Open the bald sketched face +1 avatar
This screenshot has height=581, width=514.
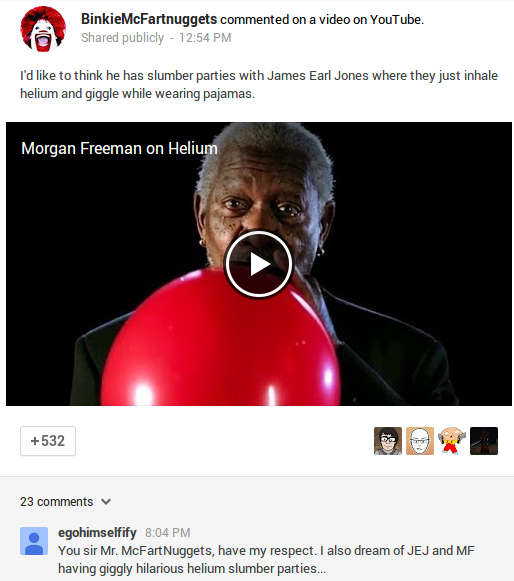coord(420,441)
